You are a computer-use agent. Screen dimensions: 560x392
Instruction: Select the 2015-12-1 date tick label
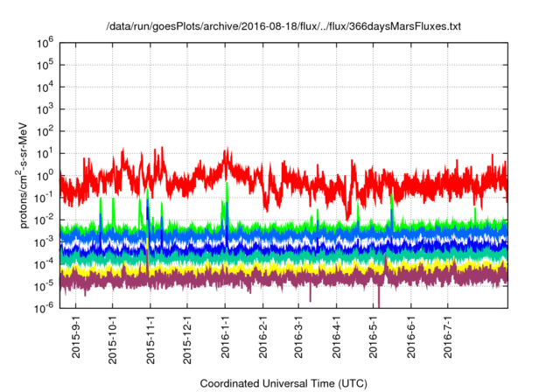(187, 337)
